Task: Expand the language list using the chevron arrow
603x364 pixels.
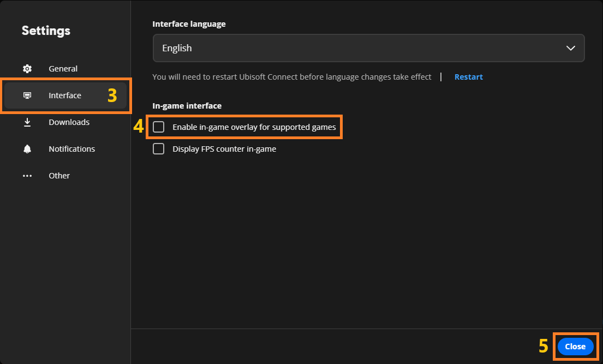Action: [571, 48]
